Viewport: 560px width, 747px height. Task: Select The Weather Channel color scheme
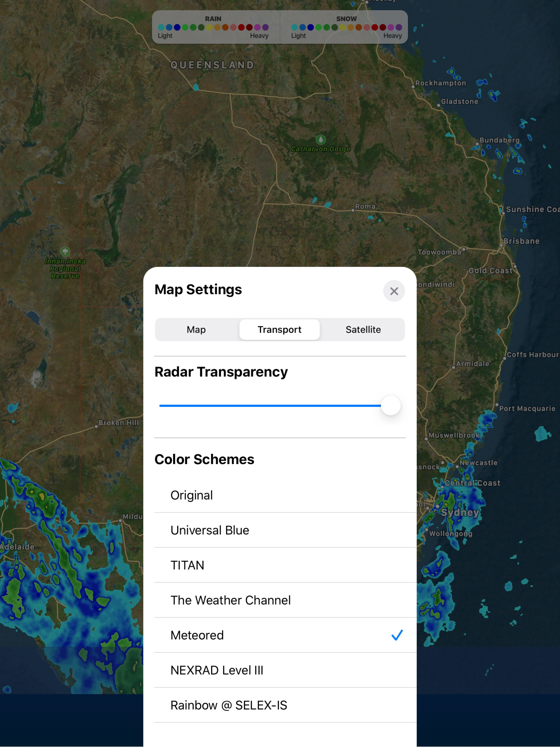pos(230,600)
